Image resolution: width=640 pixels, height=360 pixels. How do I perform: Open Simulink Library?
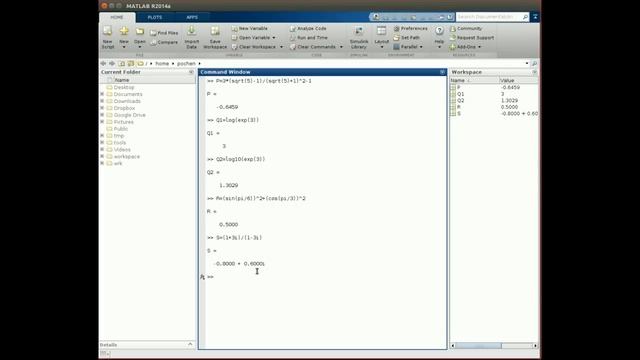359,38
